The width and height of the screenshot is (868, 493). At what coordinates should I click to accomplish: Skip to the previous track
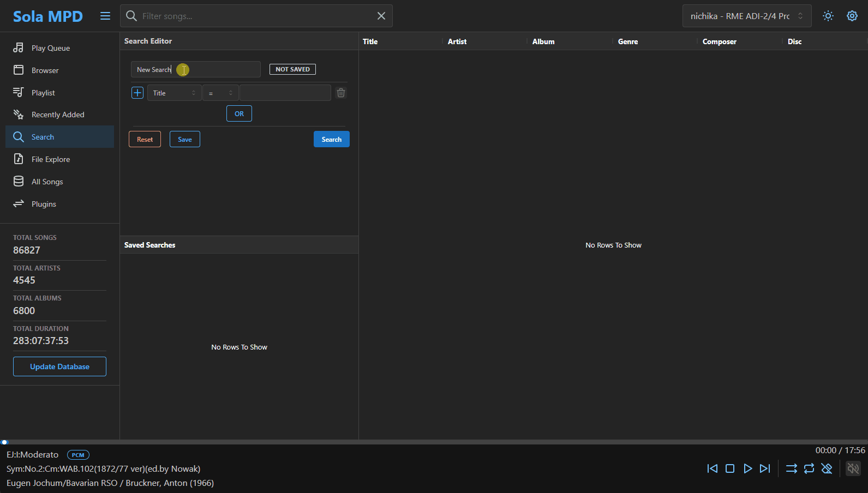(x=712, y=468)
